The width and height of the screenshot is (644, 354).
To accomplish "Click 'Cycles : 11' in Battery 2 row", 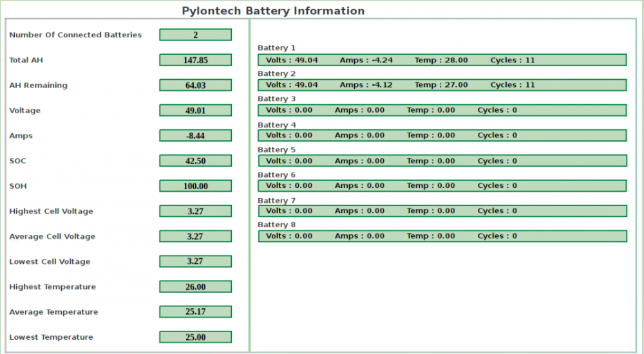I will [x=513, y=85].
